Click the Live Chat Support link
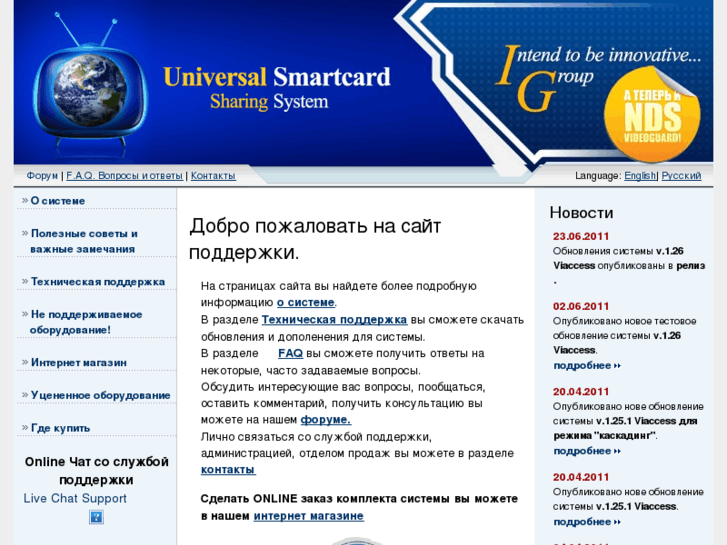This screenshot has height=545, width=727. [x=75, y=498]
